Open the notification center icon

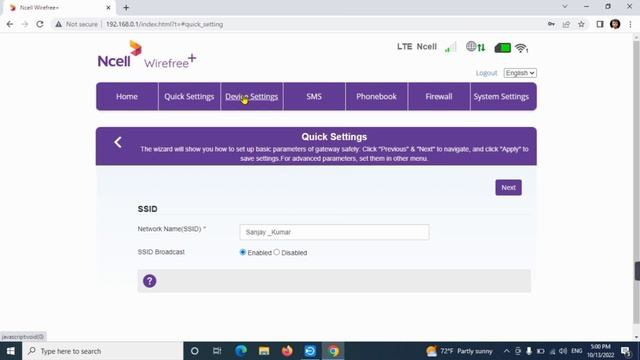point(626,351)
